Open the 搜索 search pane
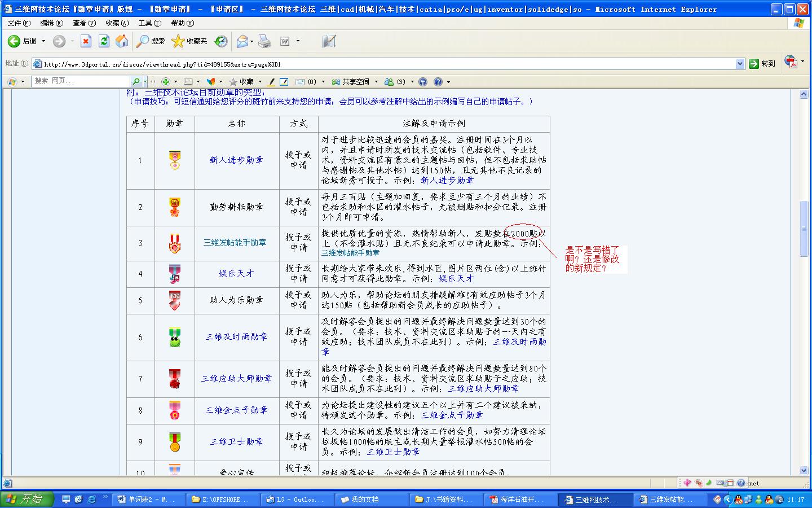Viewport: 812px width, 508px height. (x=151, y=41)
